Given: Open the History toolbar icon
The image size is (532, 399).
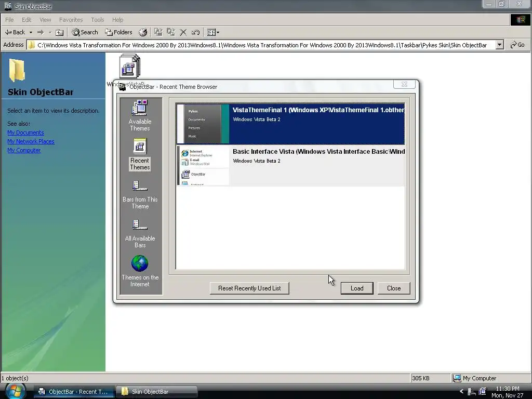Looking at the screenshot, I should tap(143, 32).
